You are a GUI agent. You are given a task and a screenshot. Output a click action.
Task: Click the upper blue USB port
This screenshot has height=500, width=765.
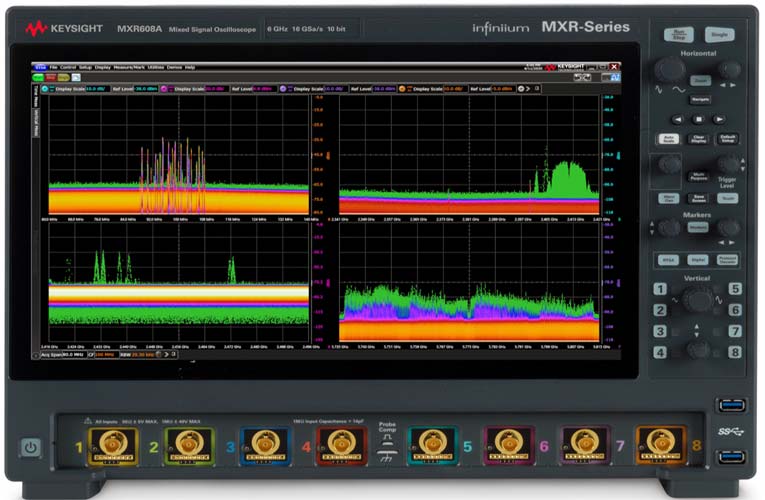(x=732, y=405)
